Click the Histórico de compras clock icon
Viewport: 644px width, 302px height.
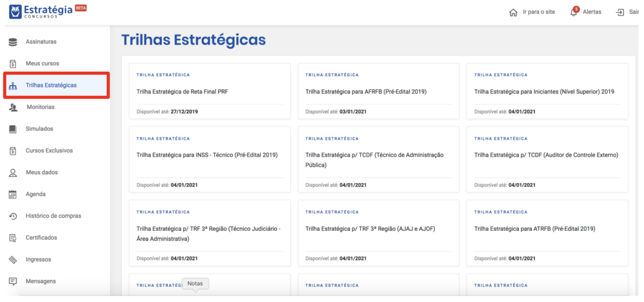[13, 216]
